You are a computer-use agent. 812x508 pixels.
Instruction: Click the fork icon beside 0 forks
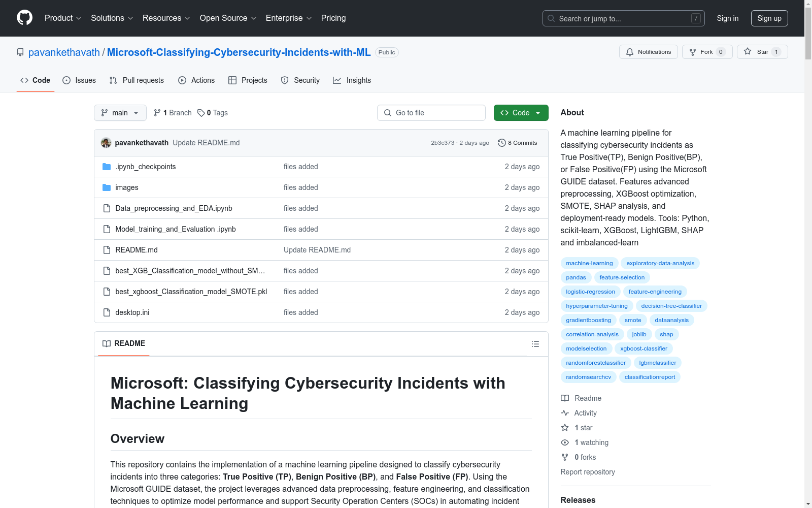coord(565,457)
